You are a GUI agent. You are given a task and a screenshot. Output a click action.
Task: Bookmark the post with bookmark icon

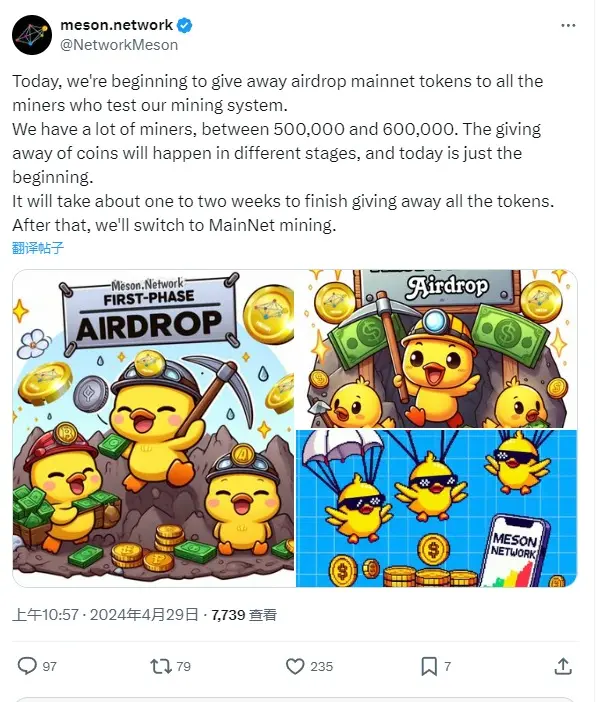click(429, 666)
